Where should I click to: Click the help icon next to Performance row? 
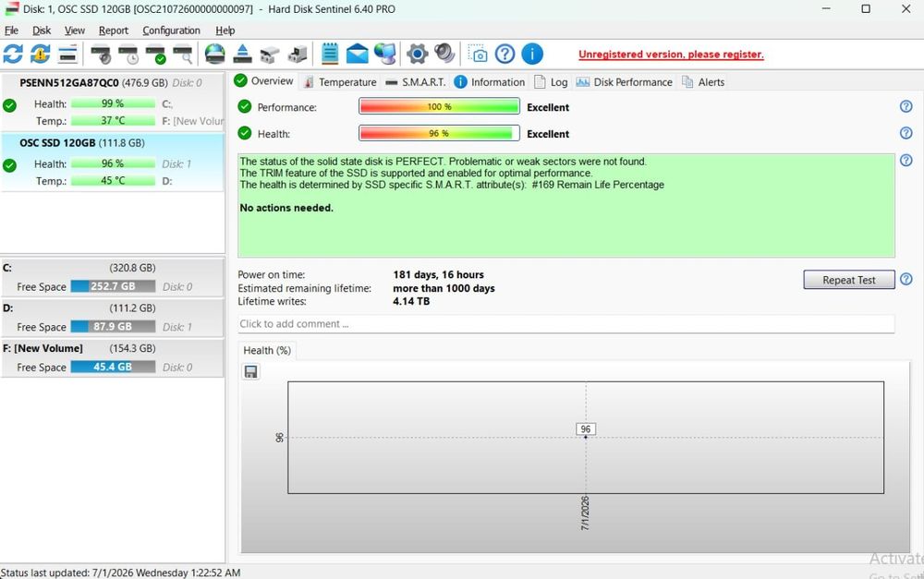(906, 106)
